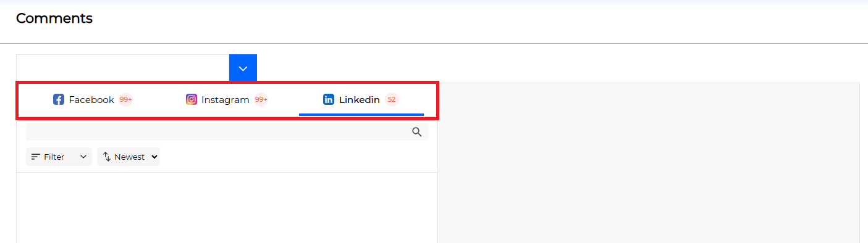This screenshot has height=243, width=868.
Task: Click the Filter button label
Action: coord(54,157)
